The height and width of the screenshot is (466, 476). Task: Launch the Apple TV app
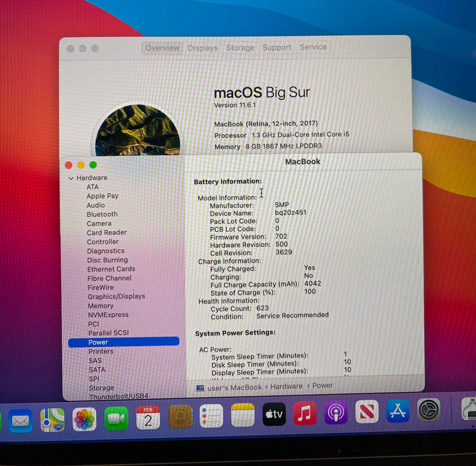pyautogui.click(x=274, y=414)
